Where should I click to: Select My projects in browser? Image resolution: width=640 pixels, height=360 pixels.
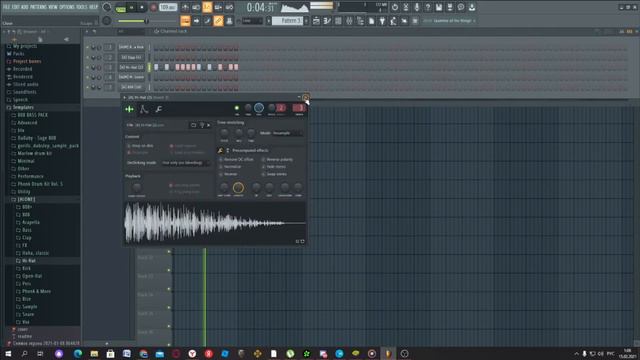coord(25,46)
